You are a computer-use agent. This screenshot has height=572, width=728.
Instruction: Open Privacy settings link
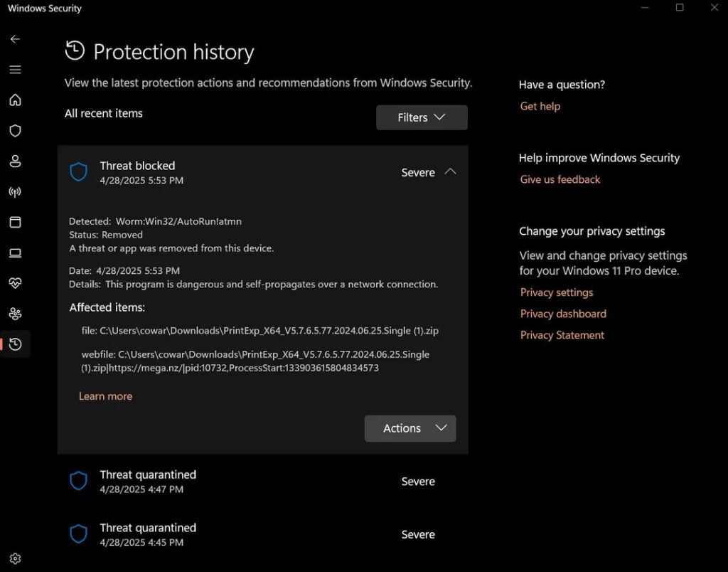pyautogui.click(x=556, y=292)
